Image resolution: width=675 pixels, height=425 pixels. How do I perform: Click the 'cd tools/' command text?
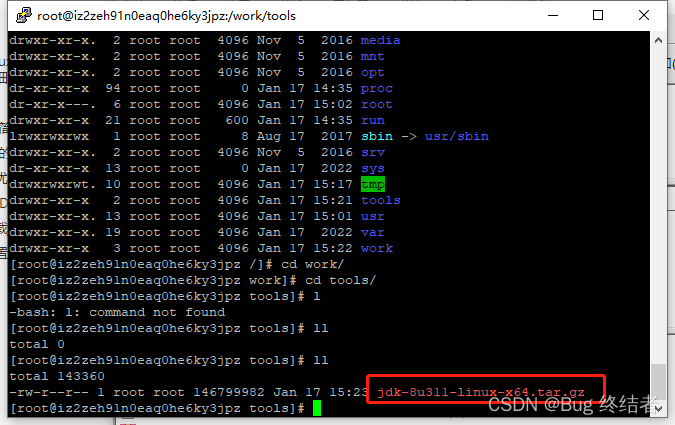(x=341, y=280)
